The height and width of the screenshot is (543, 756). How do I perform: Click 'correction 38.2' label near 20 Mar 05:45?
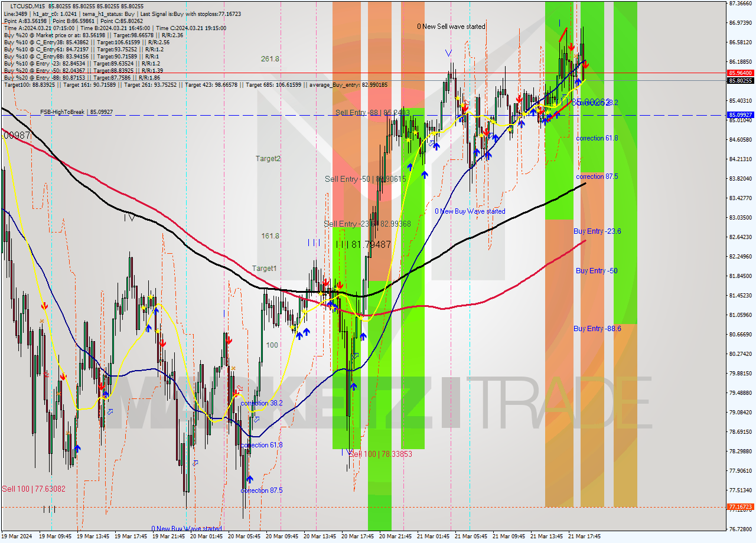click(262, 403)
